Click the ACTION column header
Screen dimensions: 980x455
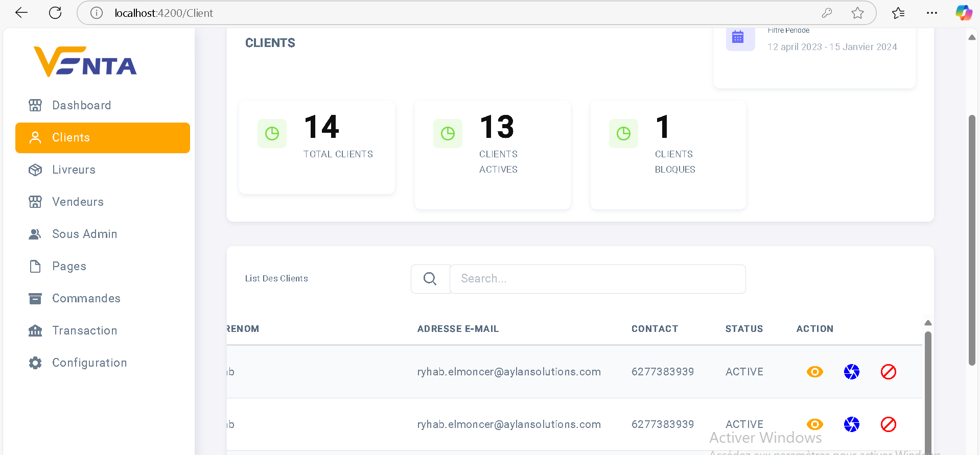(814, 329)
